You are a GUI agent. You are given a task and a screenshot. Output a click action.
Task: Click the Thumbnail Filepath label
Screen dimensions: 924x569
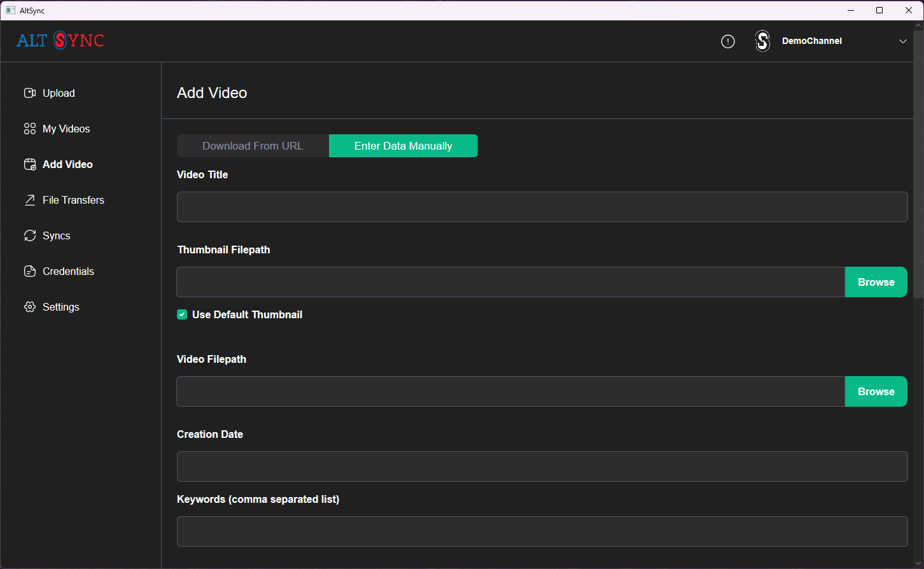(224, 249)
